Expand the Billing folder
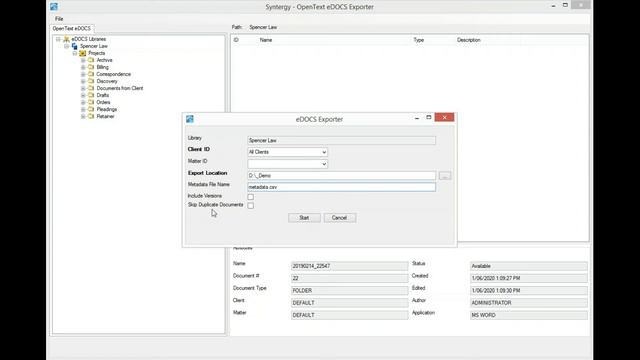Viewport: 640px width, 360px height. pyautogui.click(x=83, y=67)
